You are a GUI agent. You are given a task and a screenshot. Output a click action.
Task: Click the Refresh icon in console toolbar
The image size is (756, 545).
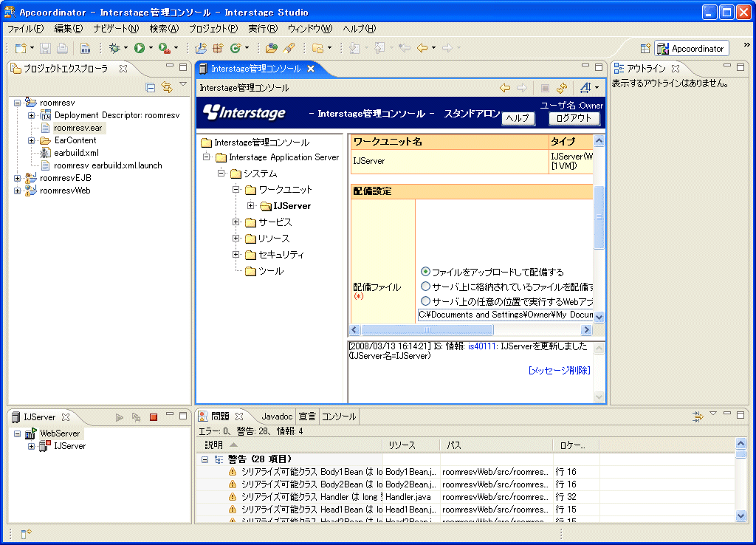point(562,88)
